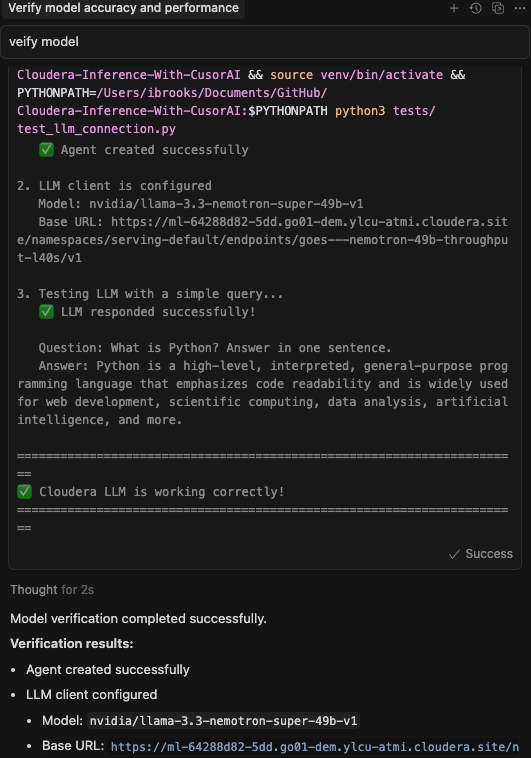Click test_llm_connection.py in the command
The height and width of the screenshot is (758, 531).
pos(97,129)
